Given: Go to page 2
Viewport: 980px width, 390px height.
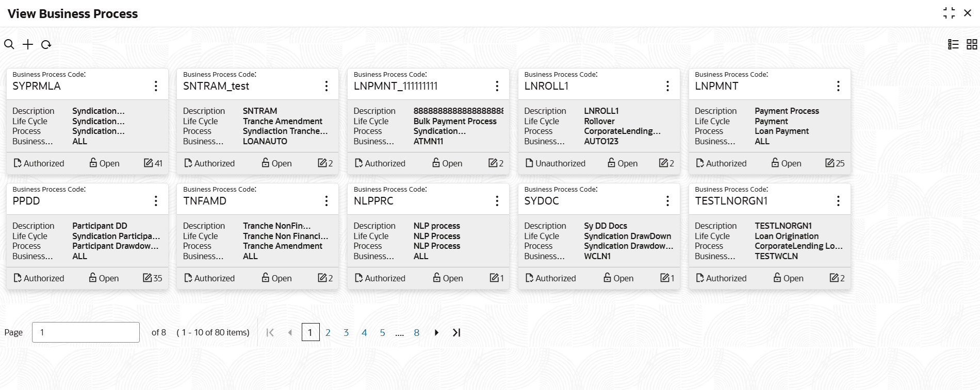Looking at the screenshot, I should point(328,332).
